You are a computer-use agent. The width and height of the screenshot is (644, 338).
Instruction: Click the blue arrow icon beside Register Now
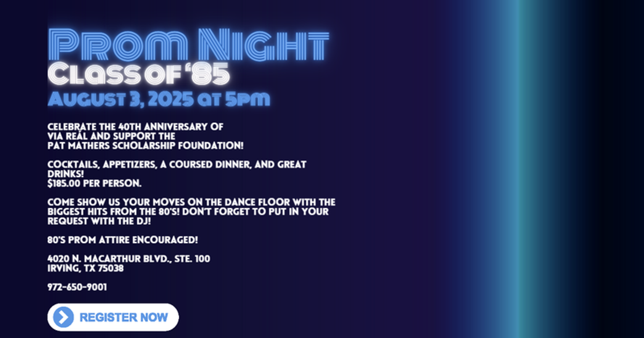pyautogui.click(x=63, y=317)
